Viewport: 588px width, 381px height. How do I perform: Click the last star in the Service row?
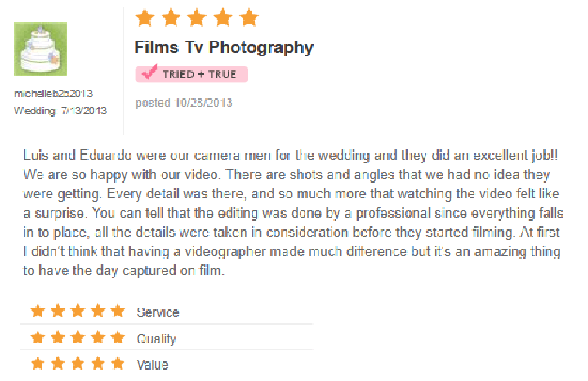(118, 311)
